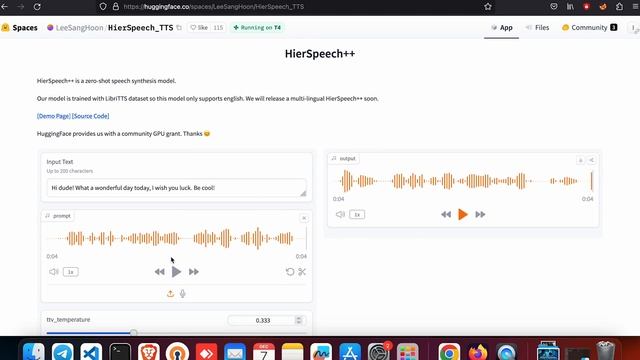640x360 pixels.
Task: Go back in browser history
Action: point(4,7)
